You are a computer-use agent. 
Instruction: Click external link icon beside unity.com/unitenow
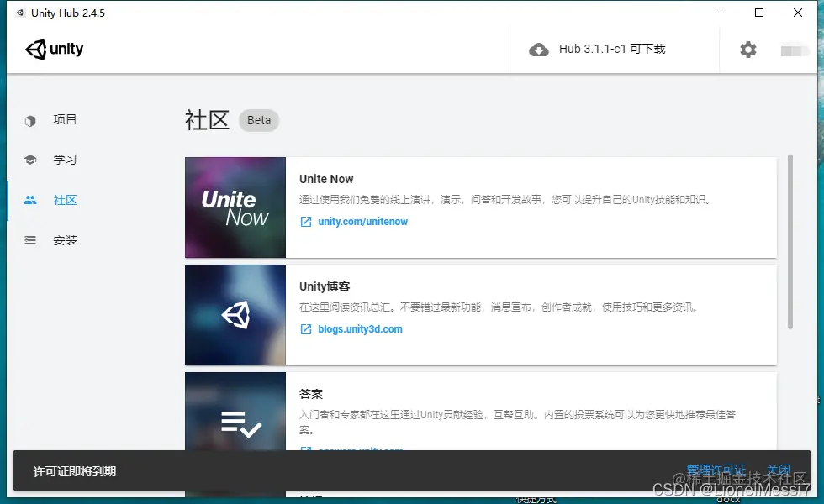click(306, 222)
